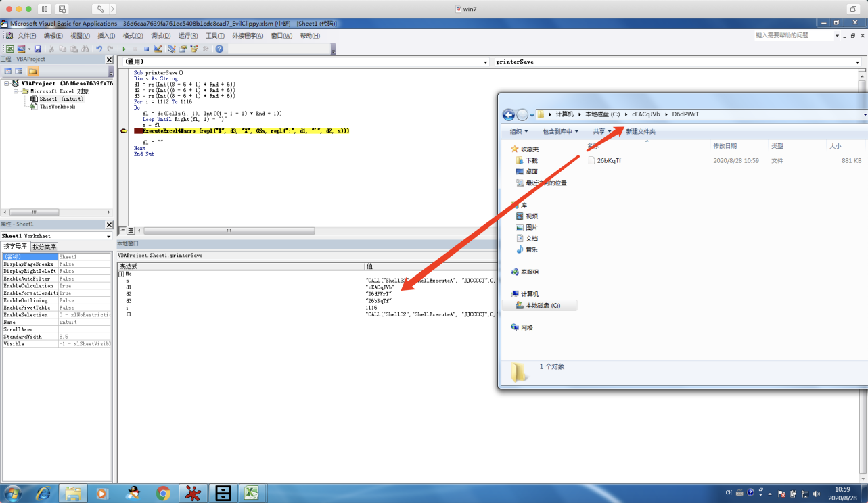Collapse the Microsoft Excel 对象 folder
868x503 pixels.
(16, 91)
